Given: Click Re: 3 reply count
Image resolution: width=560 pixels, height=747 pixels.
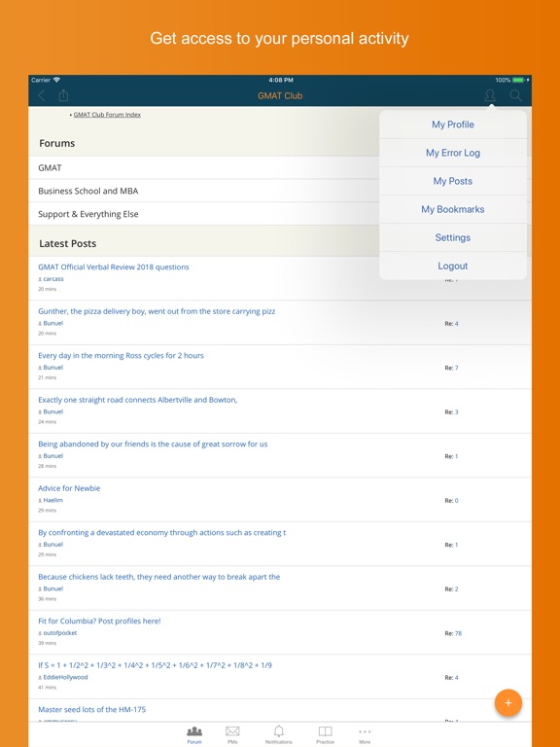Looking at the screenshot, I should [x=451, y=412].
